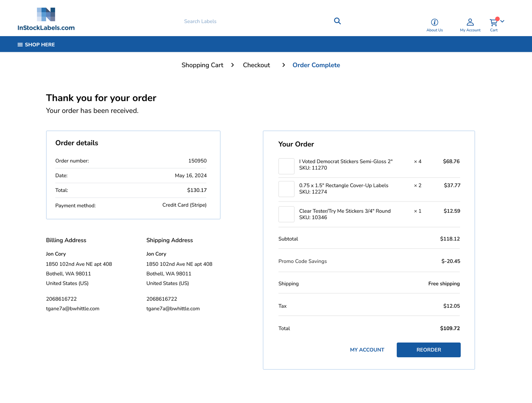The image size is (532, 403).
Task: Click the shopping cart icon
Action: point(493,23)
